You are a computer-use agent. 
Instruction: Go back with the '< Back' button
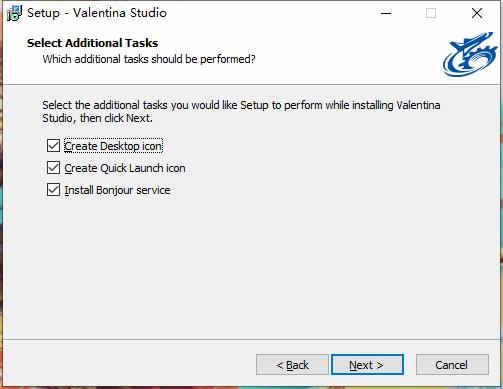(x=292, y=365)
